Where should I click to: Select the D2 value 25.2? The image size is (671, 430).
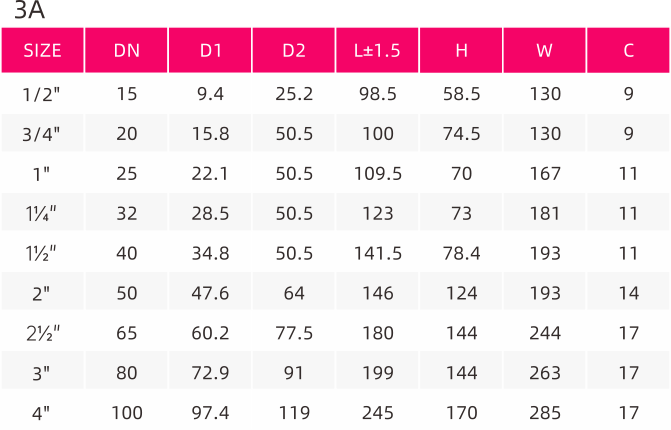[x=294, y=94]
